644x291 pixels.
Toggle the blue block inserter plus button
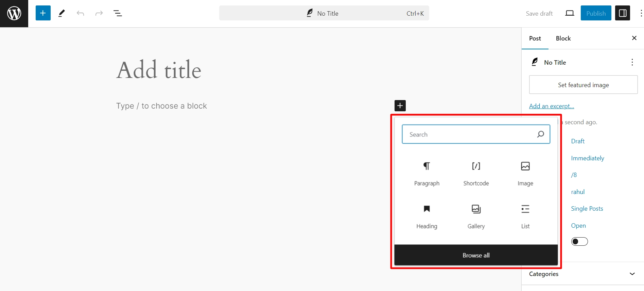click(x=43, y=13)
